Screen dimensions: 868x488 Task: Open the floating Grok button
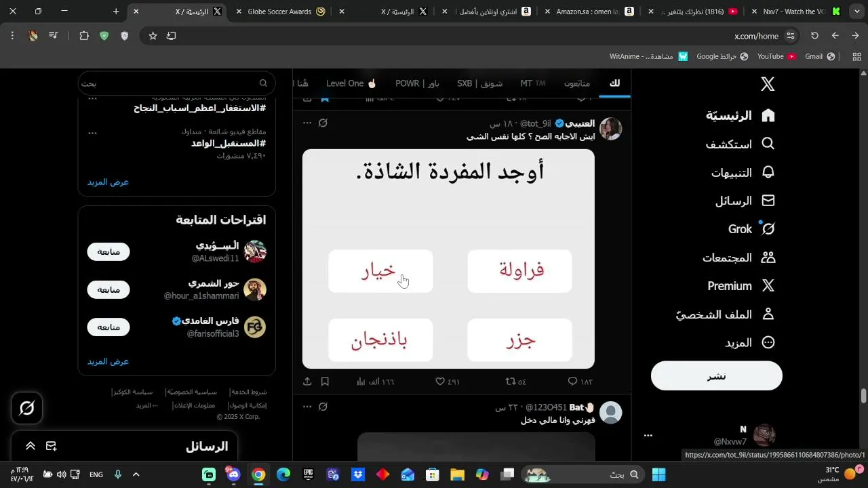pyautogui.click(x=27, y=408)
